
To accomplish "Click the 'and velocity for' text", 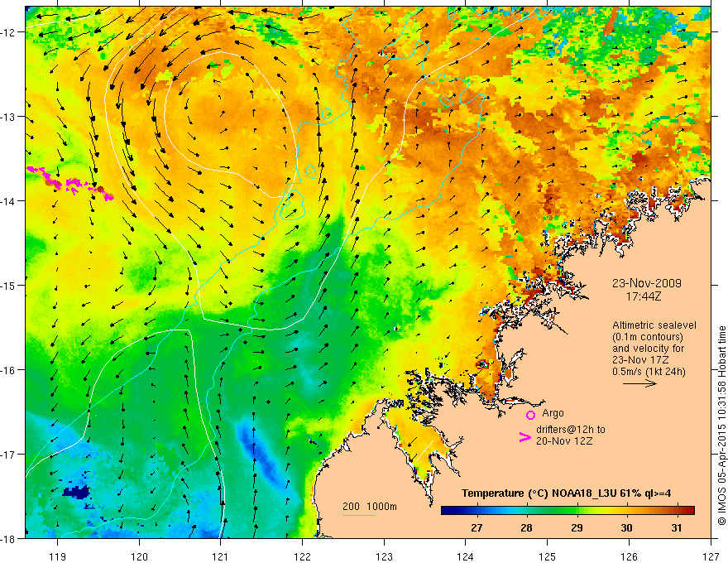I will click(648, 349).
